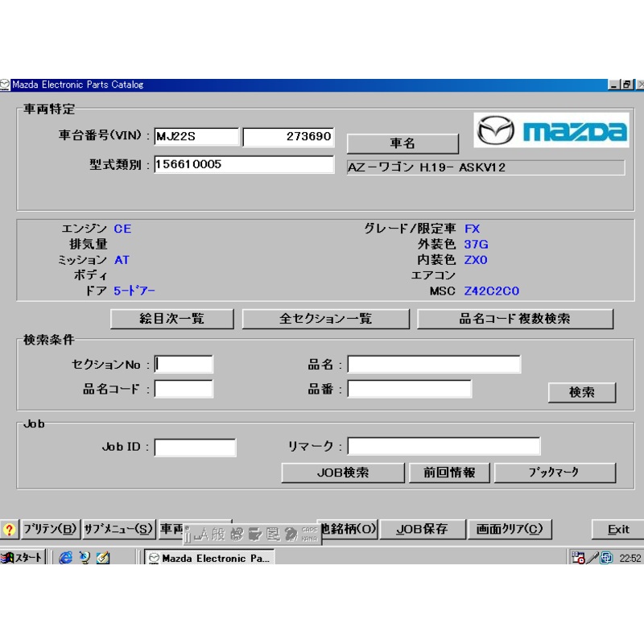This screenshot has height=644, width=644.
Task: Focus the リマーク remark field
Action: click(444, 446)
